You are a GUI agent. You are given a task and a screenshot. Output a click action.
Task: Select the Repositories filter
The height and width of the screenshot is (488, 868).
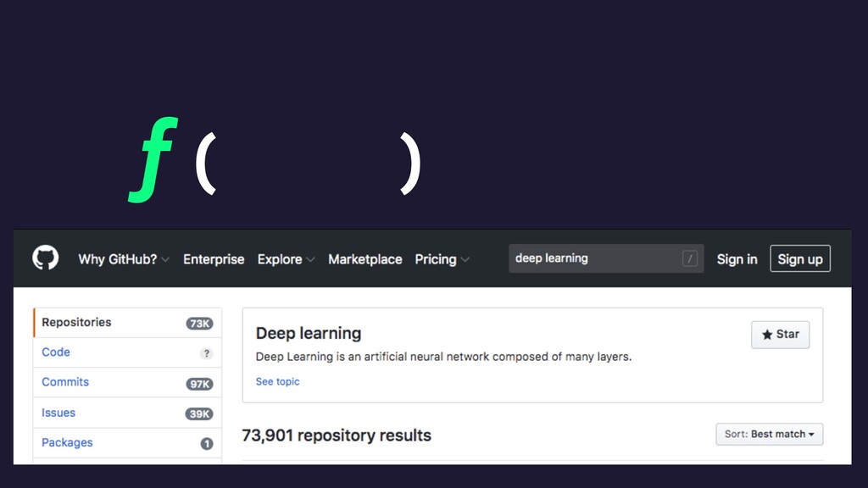tap(127, 323)
